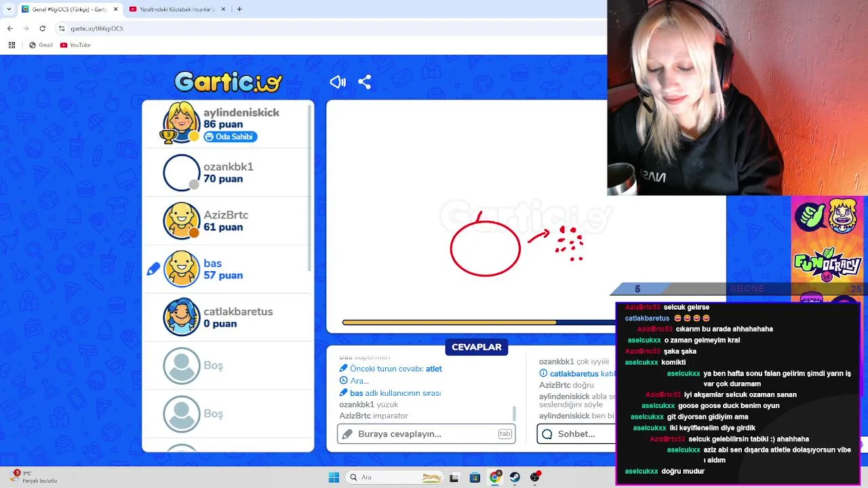
Task: Click in the Buraya cevaplayın answer field
Action: pos(426,434)
